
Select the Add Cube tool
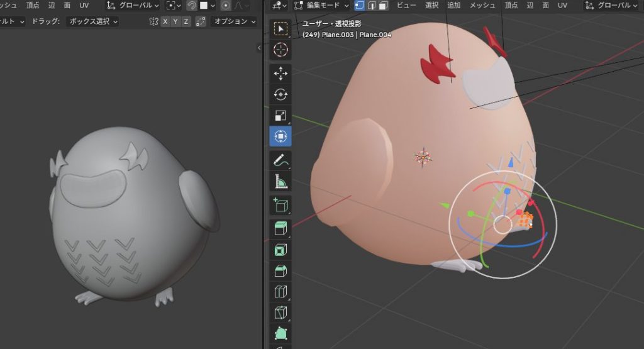coord(280,205)
